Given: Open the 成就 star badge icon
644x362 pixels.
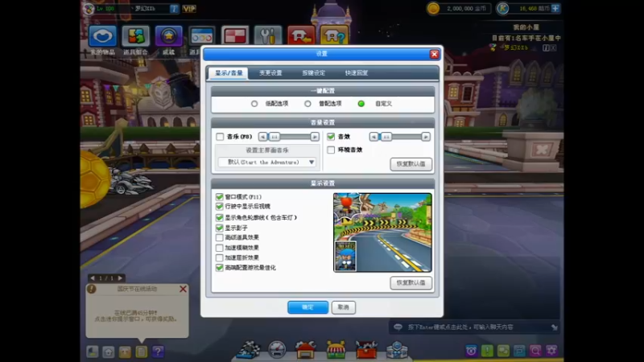Looking at the screenshot, I should point(168,36).
